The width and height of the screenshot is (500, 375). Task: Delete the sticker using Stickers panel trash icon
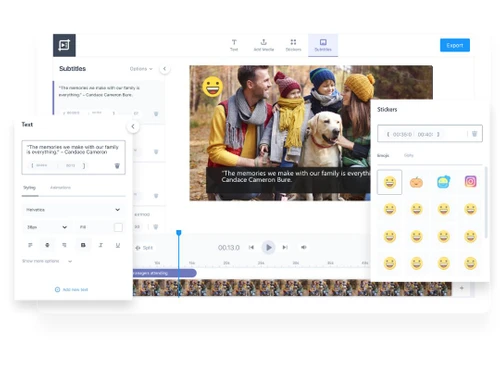(x=474, y=134)
